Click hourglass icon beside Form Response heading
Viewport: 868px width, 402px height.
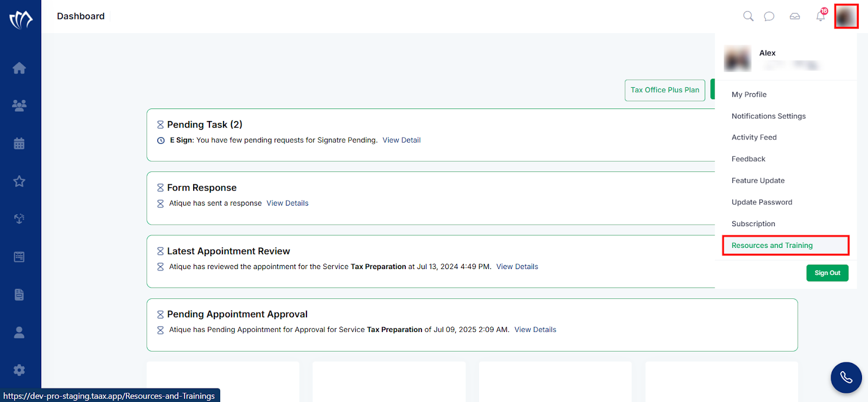[x=161, y=188]
